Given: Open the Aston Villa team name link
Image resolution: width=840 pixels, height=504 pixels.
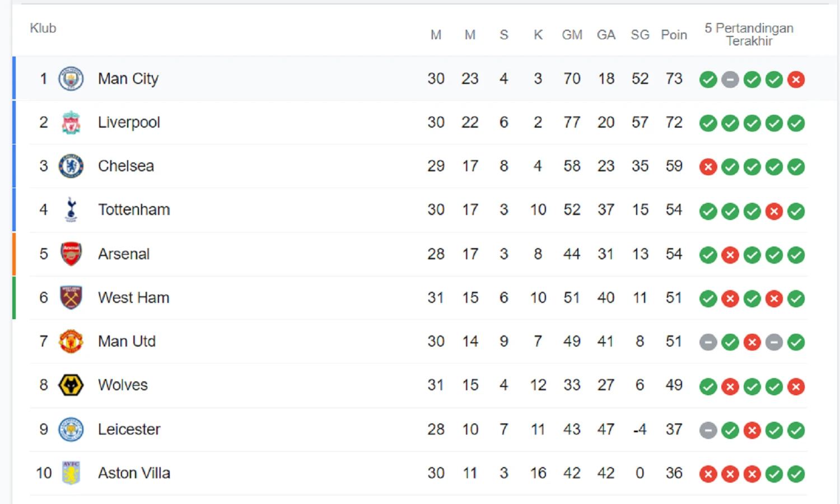Looking at the screenshot, I should coord(134,473).
